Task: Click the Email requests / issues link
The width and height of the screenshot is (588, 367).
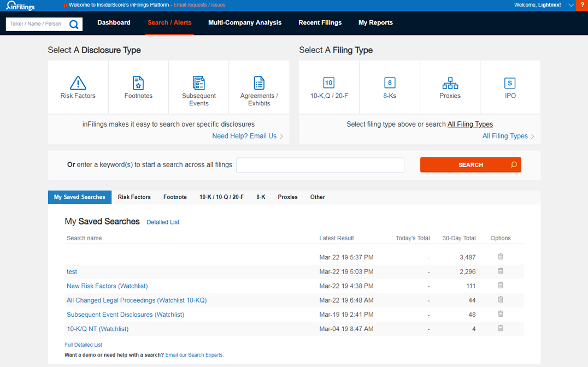Action: 199,5
